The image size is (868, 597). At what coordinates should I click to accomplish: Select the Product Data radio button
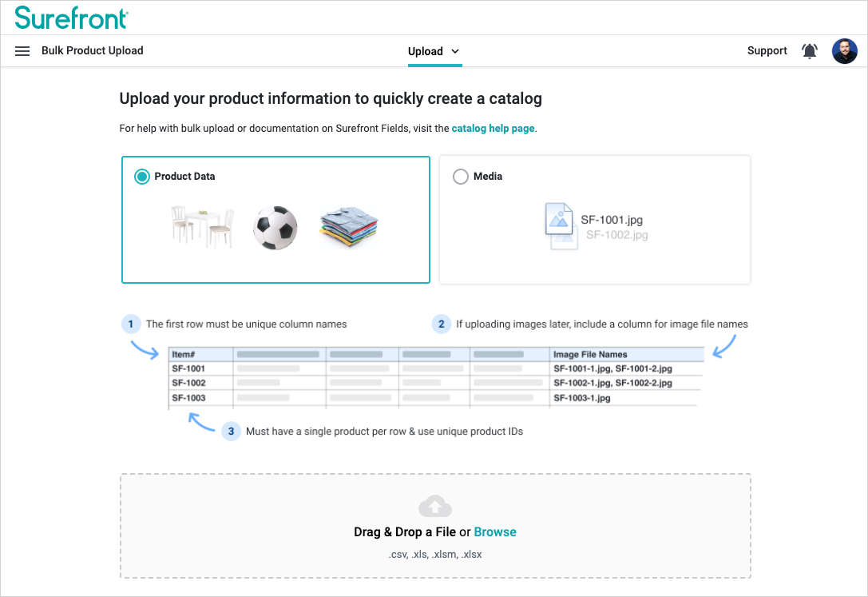pos(142,177)
